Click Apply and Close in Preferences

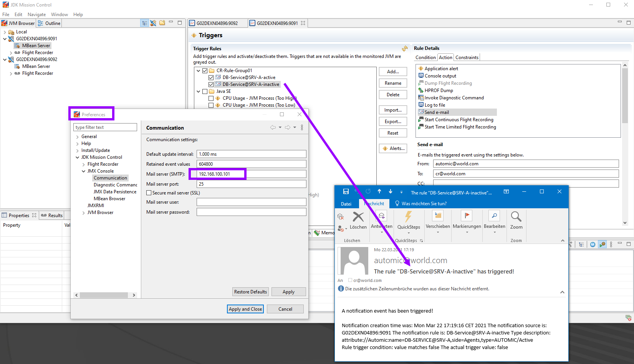[x=245, y=309]
